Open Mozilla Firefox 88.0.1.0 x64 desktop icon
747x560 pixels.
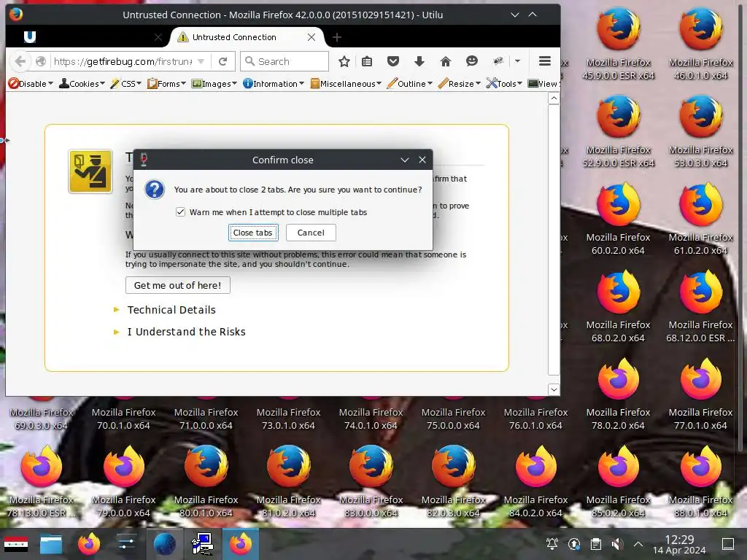[x=701, y=482]
